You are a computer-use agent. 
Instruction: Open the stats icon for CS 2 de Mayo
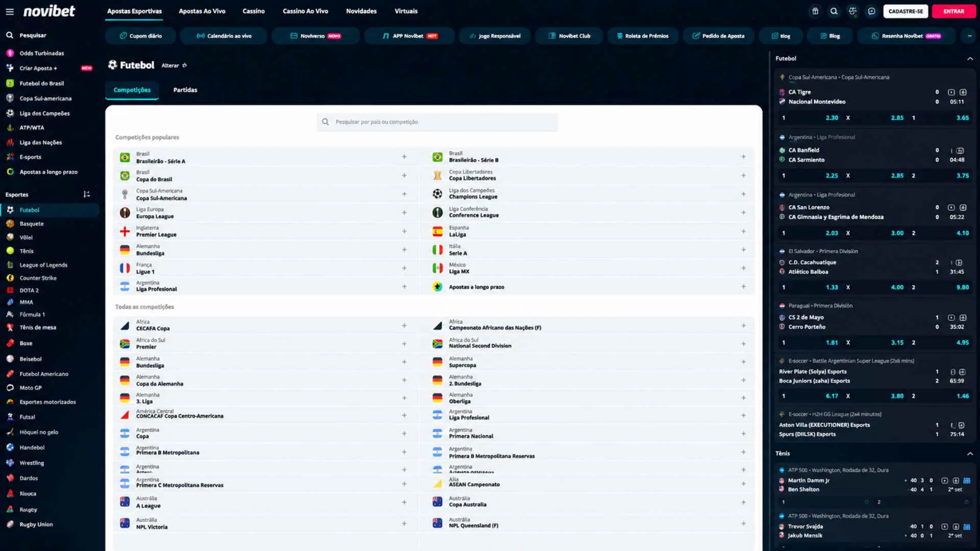[x=963, y=317]
